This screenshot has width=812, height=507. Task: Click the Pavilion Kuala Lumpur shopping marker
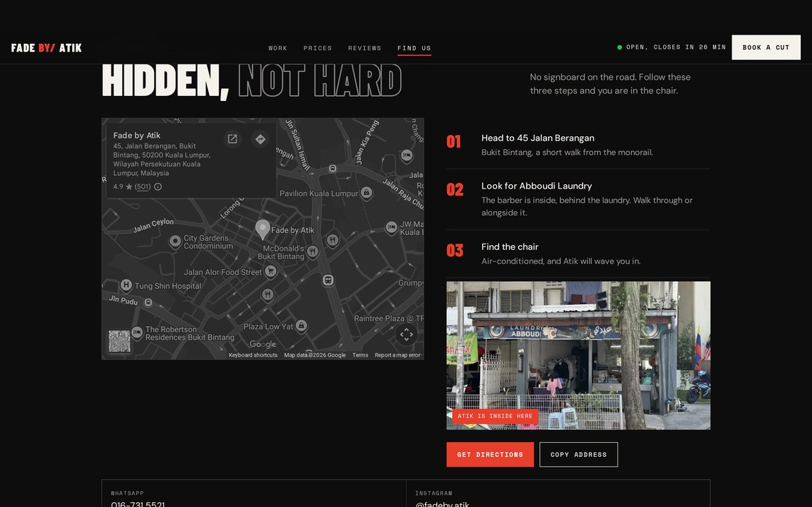coord(366,193)
